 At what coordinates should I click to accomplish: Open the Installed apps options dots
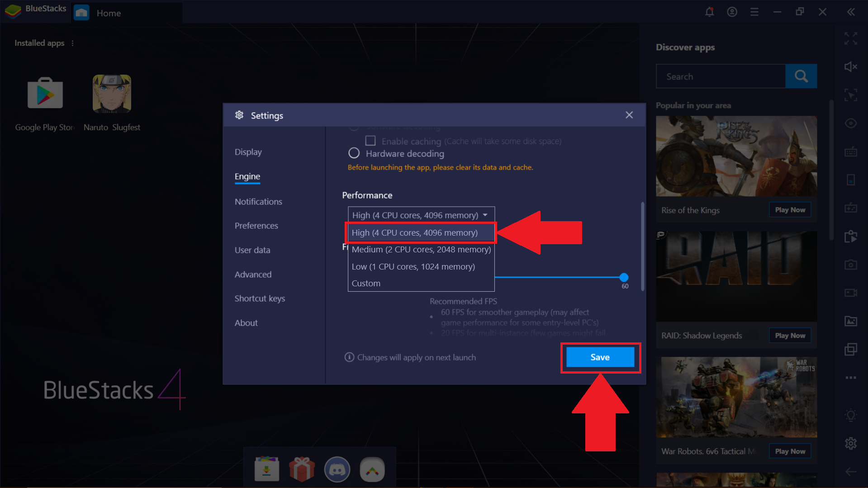click(72, 43)
